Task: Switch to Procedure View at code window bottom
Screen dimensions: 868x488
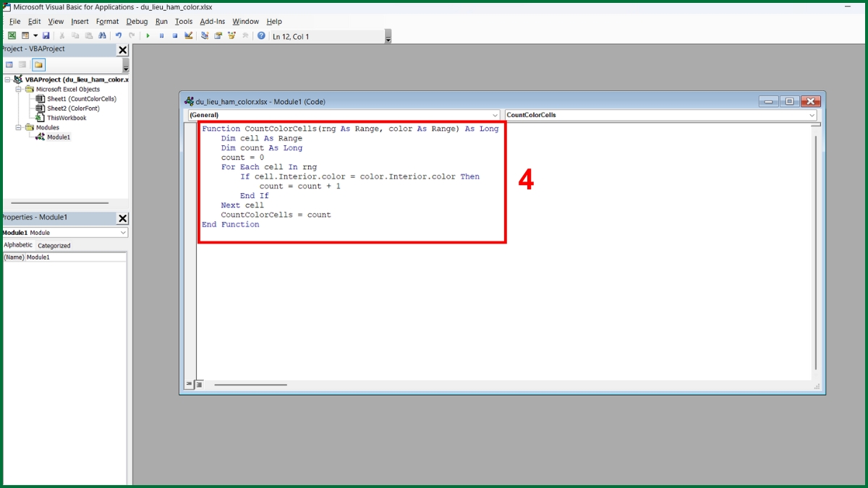Action: pos(190,385)
